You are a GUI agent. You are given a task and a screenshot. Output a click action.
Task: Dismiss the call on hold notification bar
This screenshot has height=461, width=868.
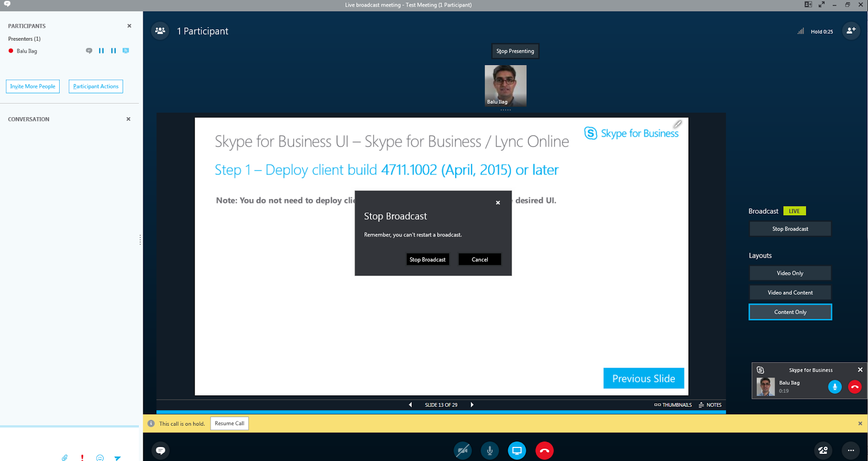tap(860, 424)
